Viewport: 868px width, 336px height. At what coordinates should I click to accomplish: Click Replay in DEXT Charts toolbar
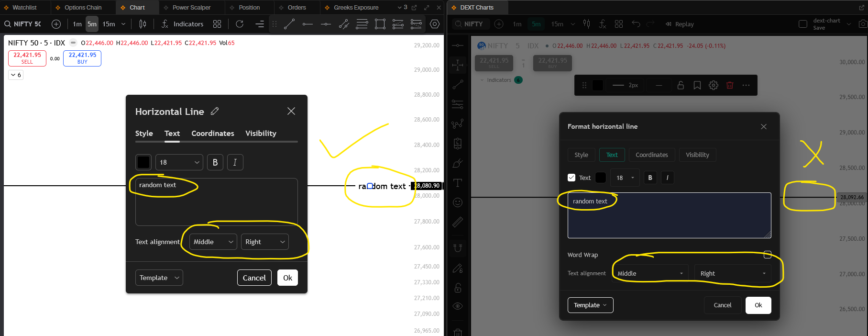pyautogui.click(x=680, y=24)
